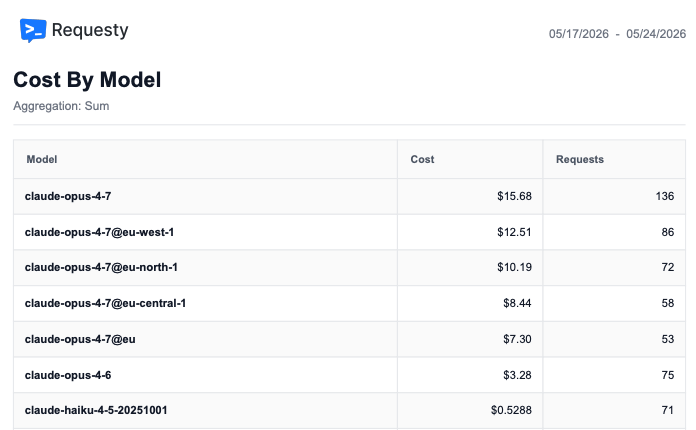Sort by the Requests column header
Screen dimensions: 696x430
pyautogui.click(x=580, y=159)
